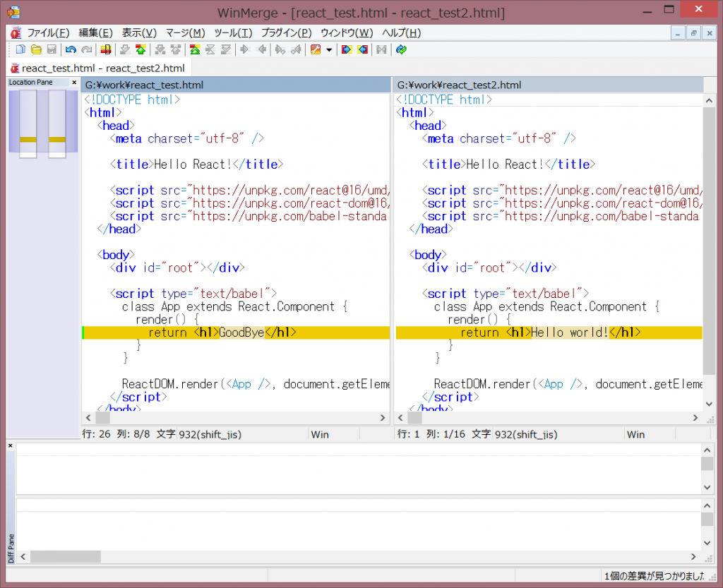Open the プラグイン(P) menu
This screenshot has height=588, width=723.
[x=287, y=32]
